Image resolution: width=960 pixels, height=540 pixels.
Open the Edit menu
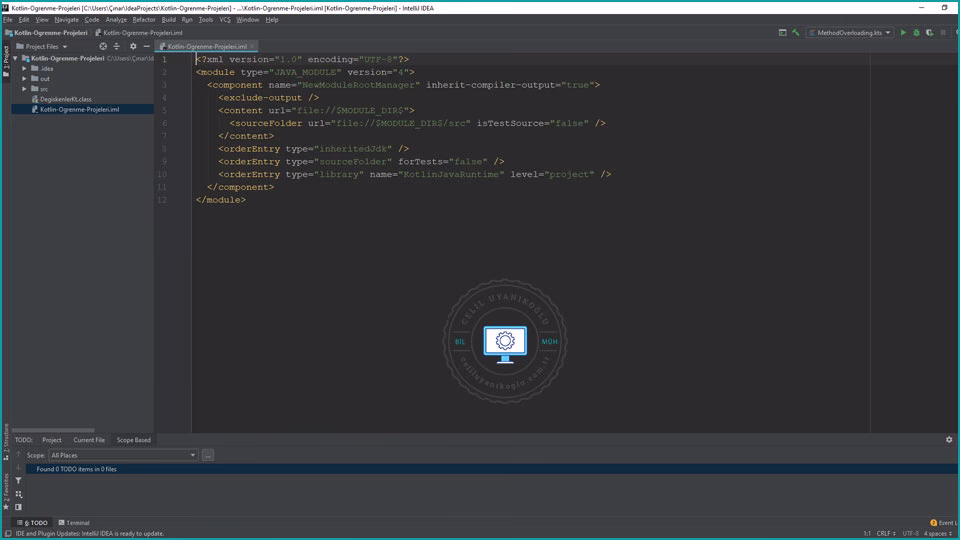tap(24, 20)
